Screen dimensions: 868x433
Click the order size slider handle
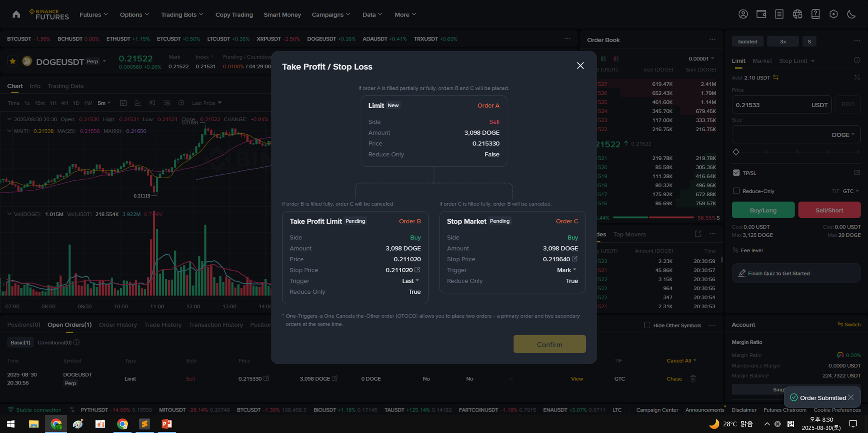coord(736,152)
